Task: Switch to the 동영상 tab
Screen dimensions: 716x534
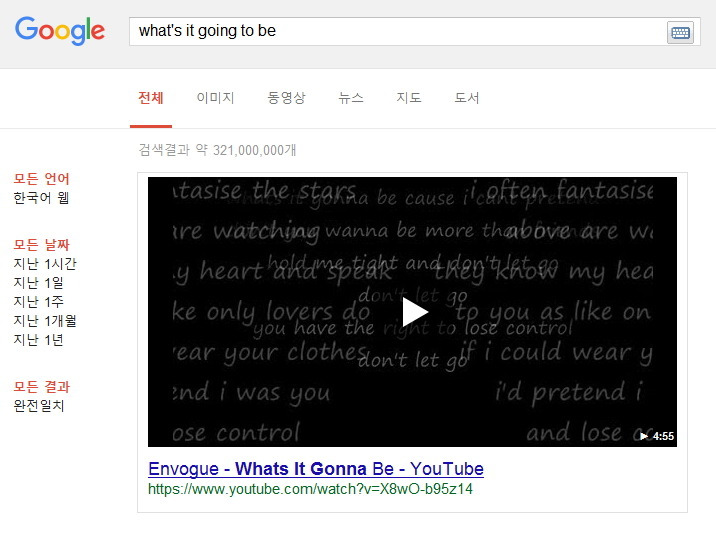Action: tap(286, 98)
